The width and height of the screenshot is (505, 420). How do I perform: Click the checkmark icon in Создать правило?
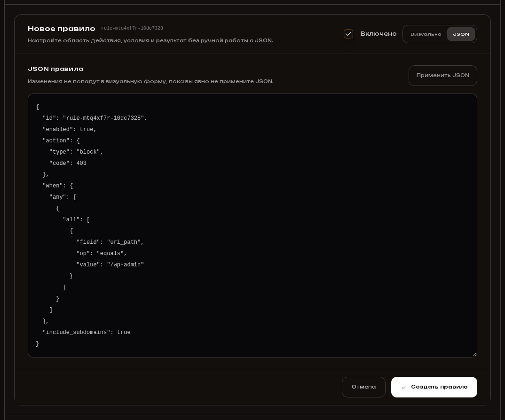tap(403, 387)
